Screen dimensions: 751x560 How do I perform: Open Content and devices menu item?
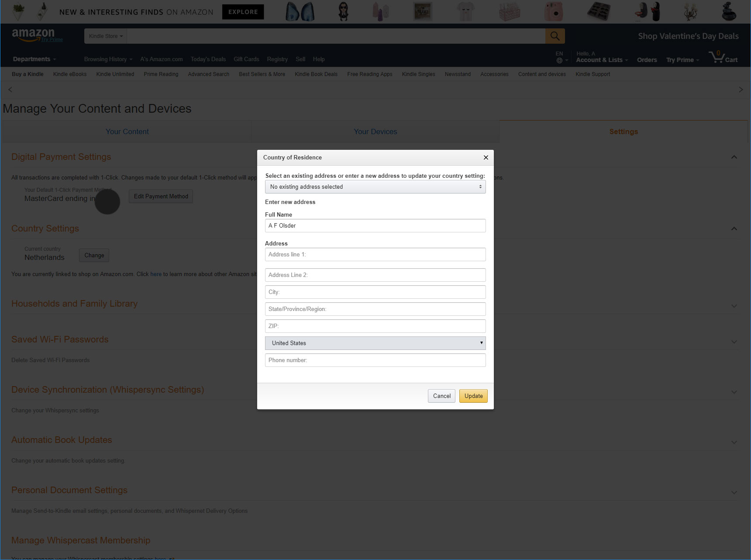542,74
